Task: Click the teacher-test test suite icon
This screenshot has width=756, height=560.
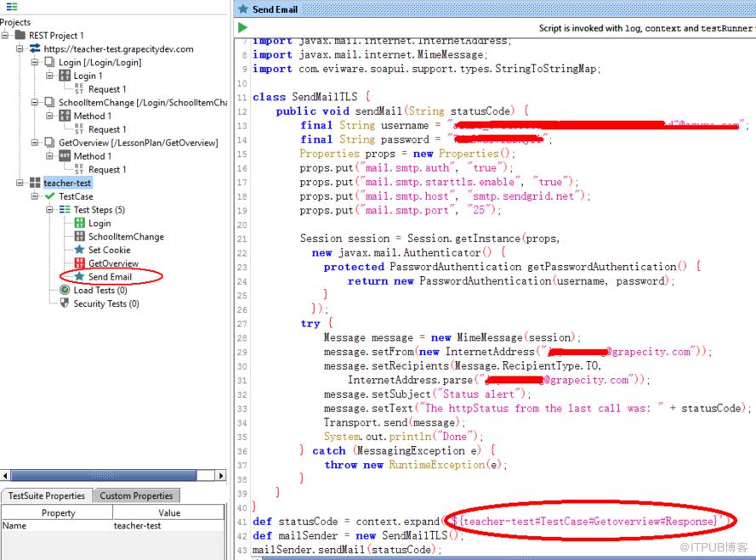Action: 35,183
